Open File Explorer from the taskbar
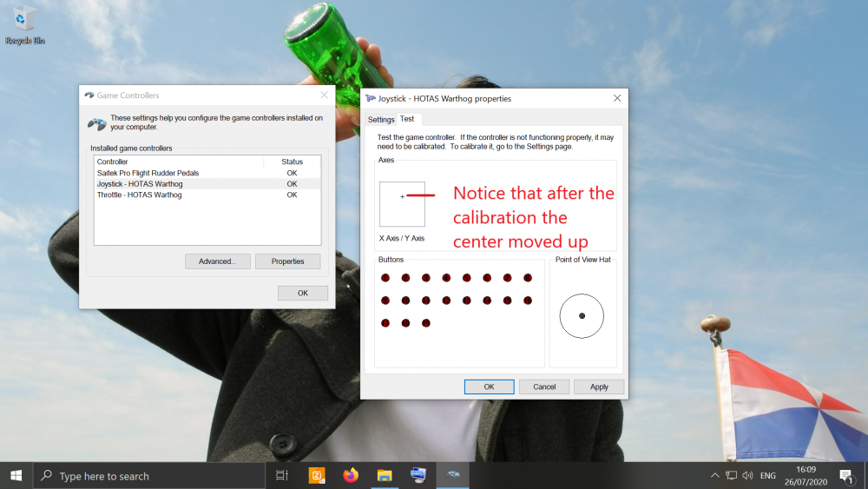868x489 pixels. coord(385,475)
